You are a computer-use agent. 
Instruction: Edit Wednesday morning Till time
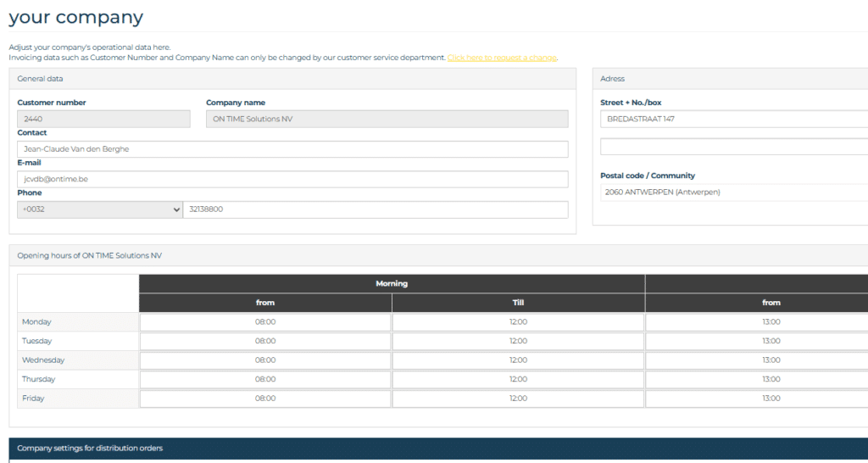coord(518,360)
